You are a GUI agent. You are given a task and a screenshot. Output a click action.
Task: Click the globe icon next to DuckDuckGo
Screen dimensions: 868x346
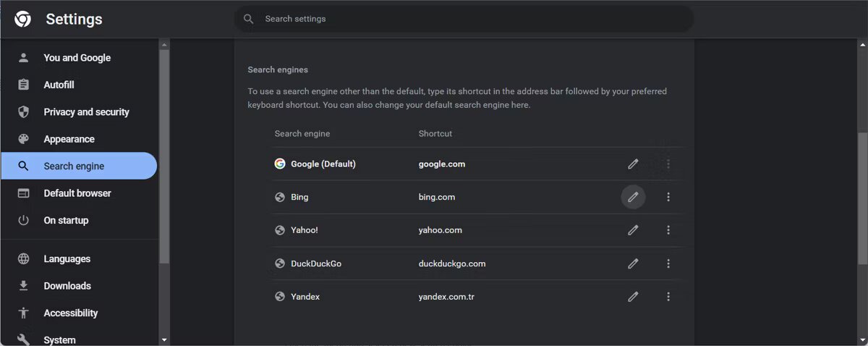pyautogui.click(x=280, y=263)
